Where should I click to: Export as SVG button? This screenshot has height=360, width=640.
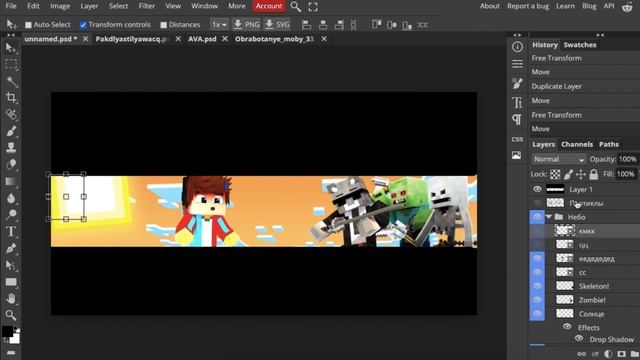[x=277, y=25]
